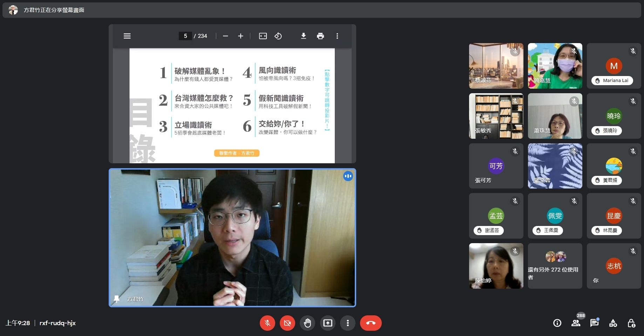Expand the tile showing 272 other users
This screenshot has height=336, width=644.
click(555, 266)
